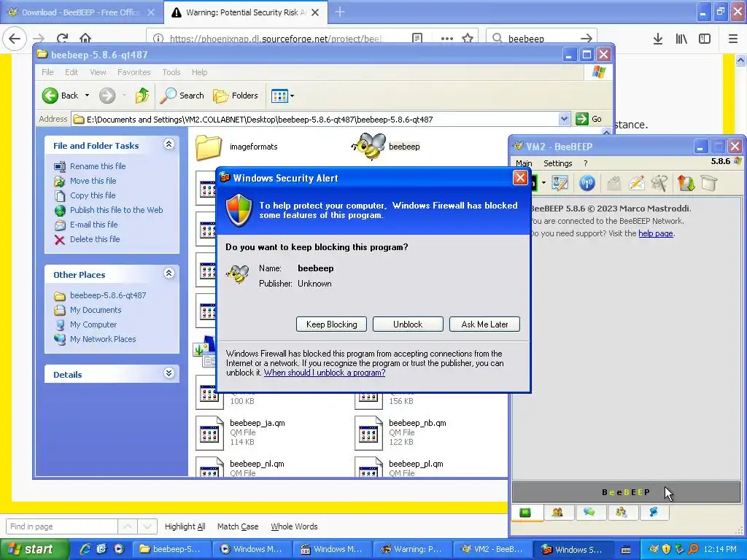Click the Up folder icon in Explorer
Screen dimensions: 747x560
tap(142, 96)
